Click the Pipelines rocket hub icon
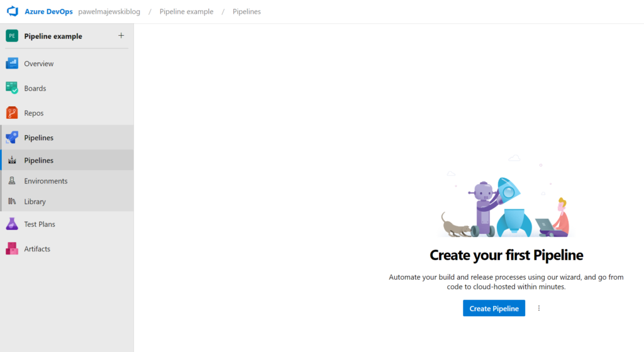This screenshot has width=644, height=352. coord(12,138)
